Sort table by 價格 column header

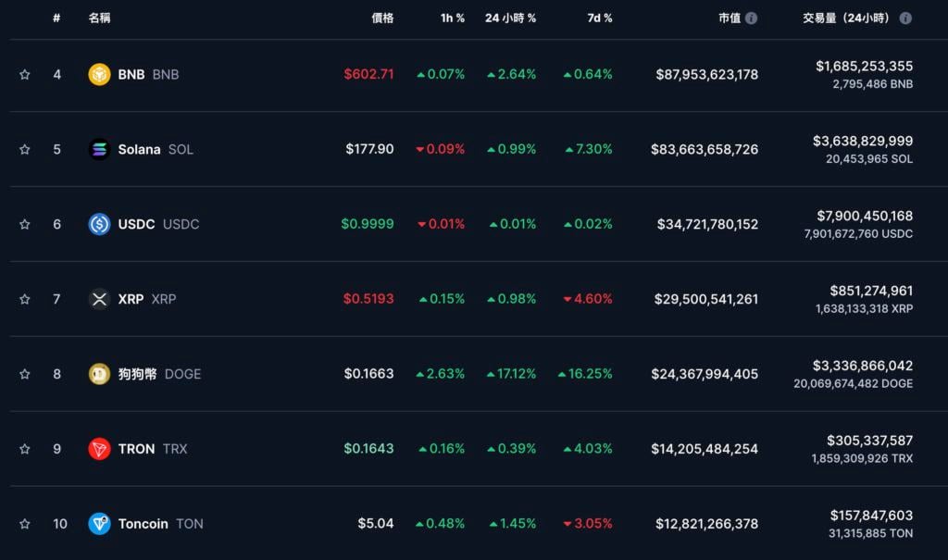point(382,19)
